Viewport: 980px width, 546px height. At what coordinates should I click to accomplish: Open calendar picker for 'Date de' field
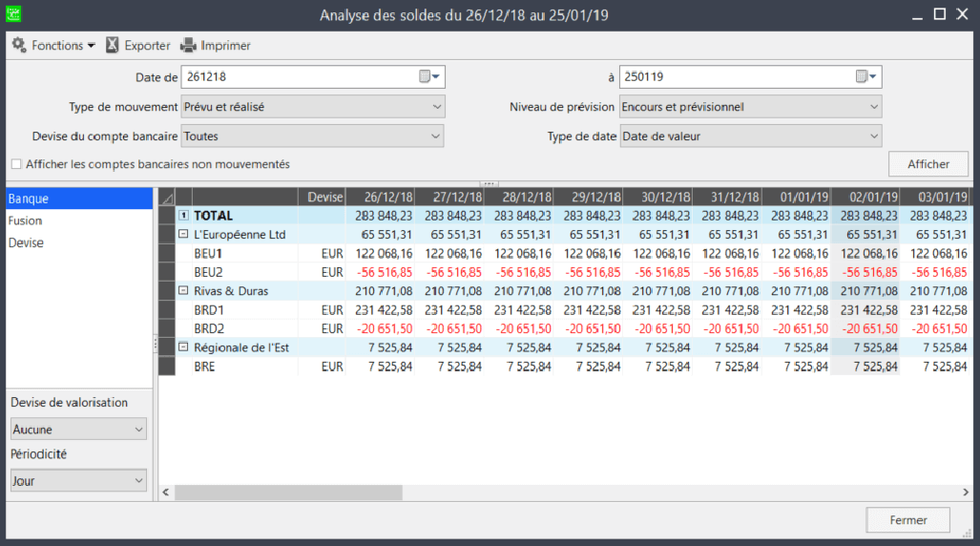(x=428, y=76)
